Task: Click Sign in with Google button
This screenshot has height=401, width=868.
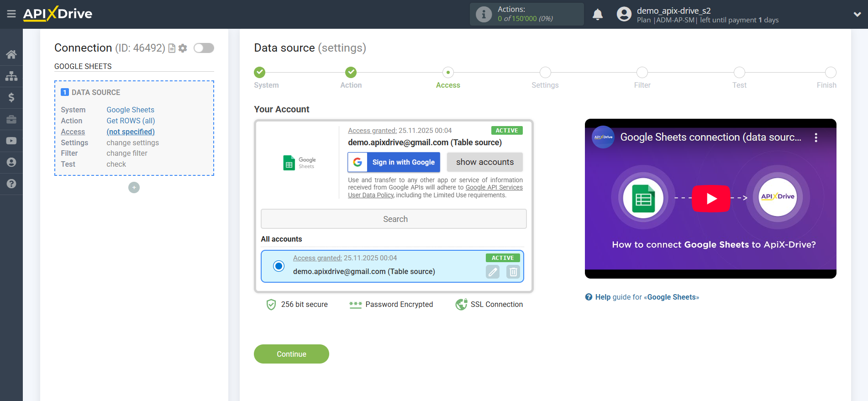Action: coord(394,162)
